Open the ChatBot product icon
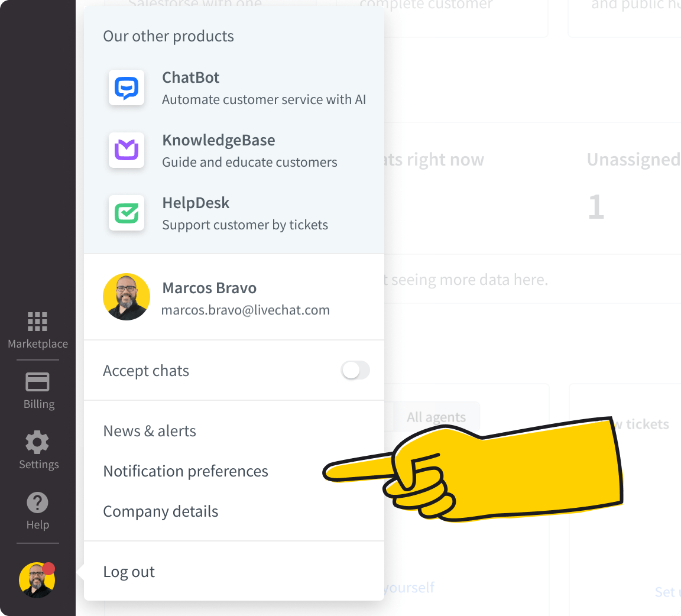The height and width of the screenshot is (616, 681). [x=127, y=87]
